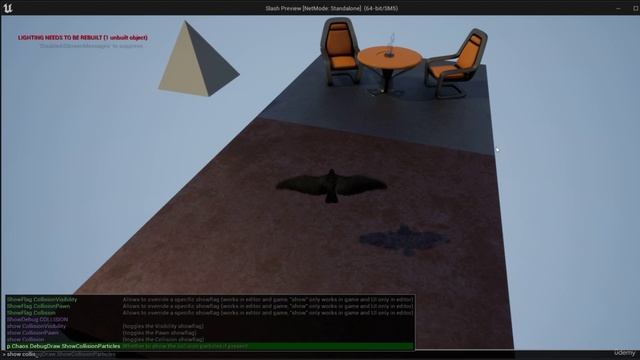Select show CollisionVisibility autocomplete suggestion
Screen dimensions: 640x360
(210, 326)
